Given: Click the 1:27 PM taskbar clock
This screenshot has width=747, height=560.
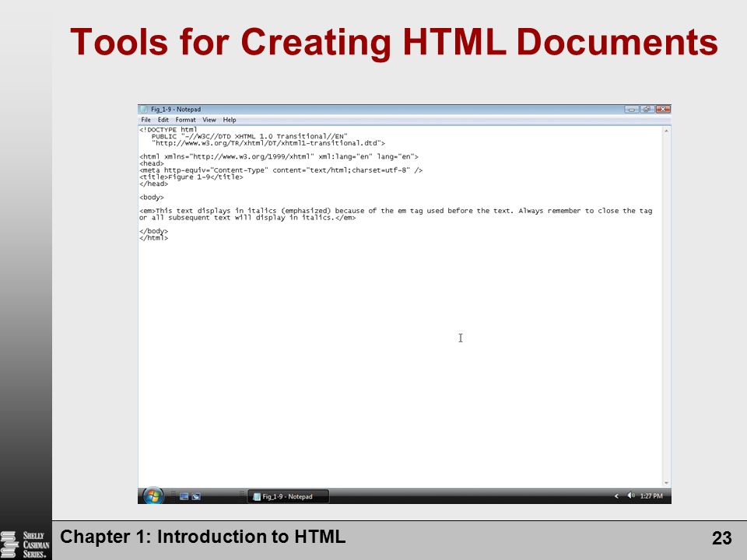Looking at the screenshot, I should 651,496.
